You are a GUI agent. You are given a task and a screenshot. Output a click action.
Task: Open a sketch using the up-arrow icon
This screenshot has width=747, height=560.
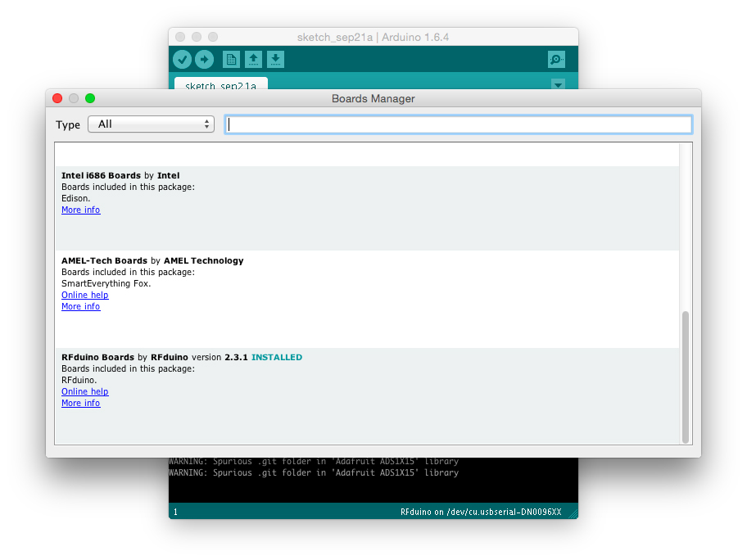point(253,60)
